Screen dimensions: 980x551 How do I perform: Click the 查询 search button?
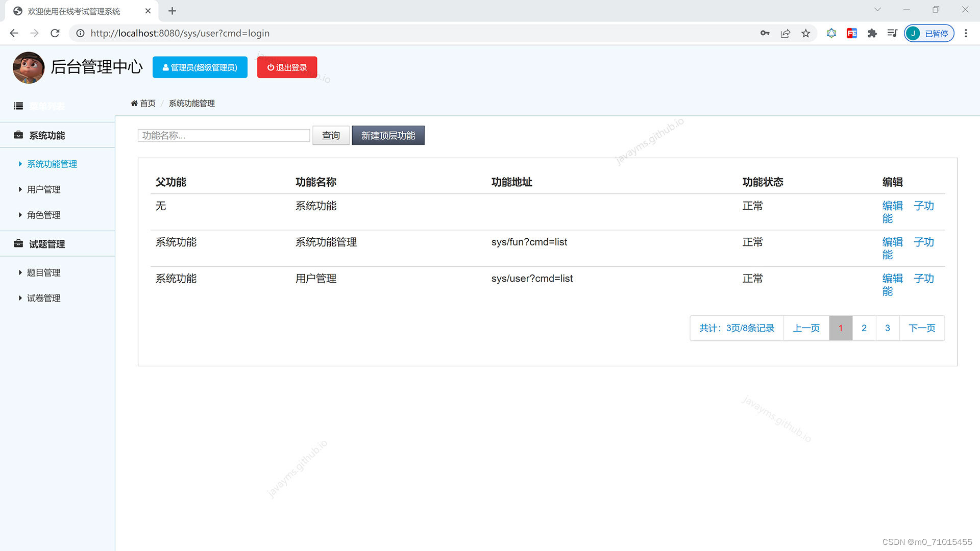[331, 135]
